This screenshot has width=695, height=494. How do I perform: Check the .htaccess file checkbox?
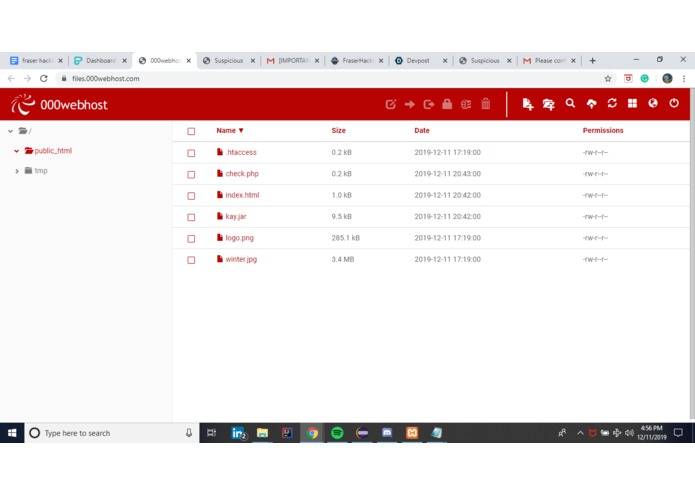(191, 153)
